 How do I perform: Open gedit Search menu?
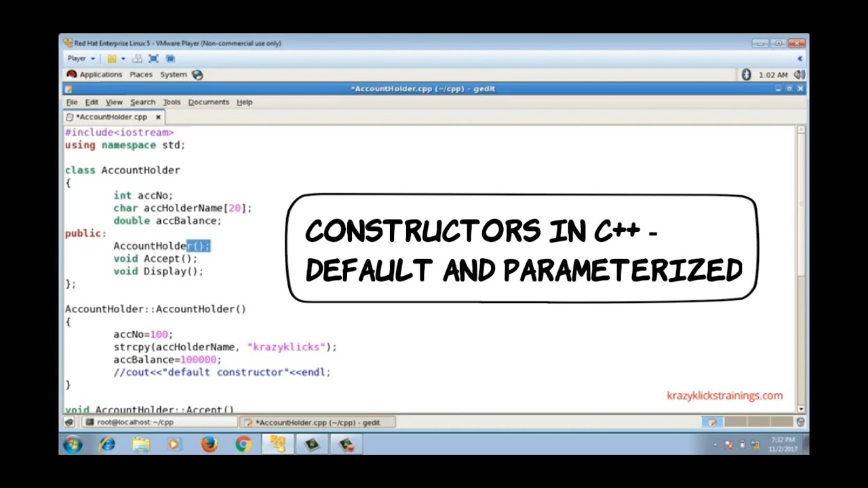142,102
